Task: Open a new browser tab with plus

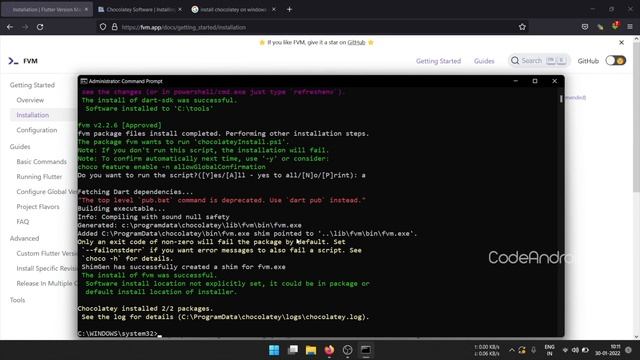Action: [289, 9]
